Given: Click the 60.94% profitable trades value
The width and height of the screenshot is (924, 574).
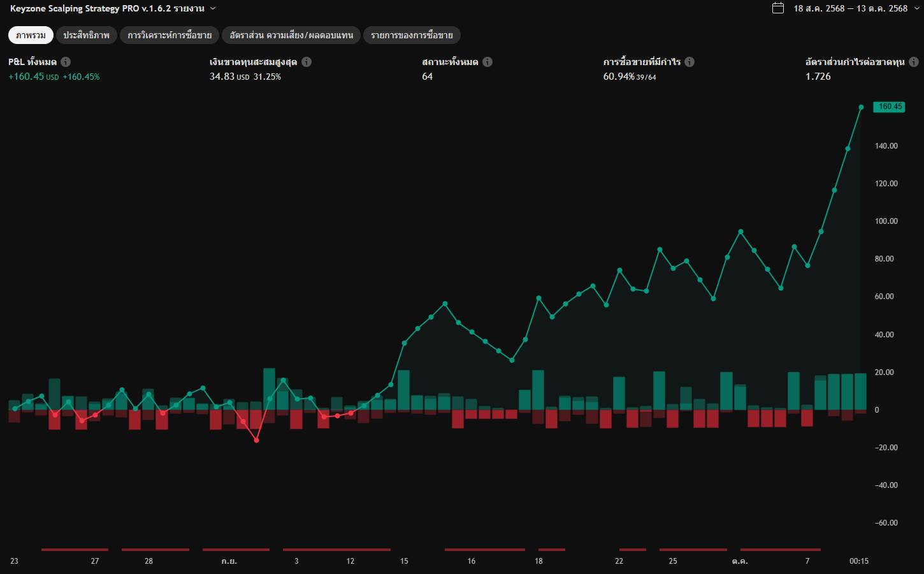Looking at the screenshot, I should tap(619, 77).
